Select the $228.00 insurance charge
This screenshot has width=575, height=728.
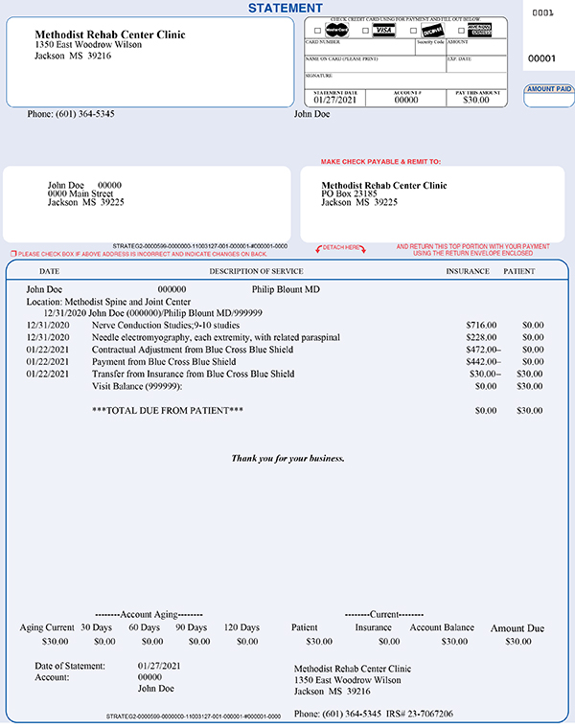tap(481, 337)
